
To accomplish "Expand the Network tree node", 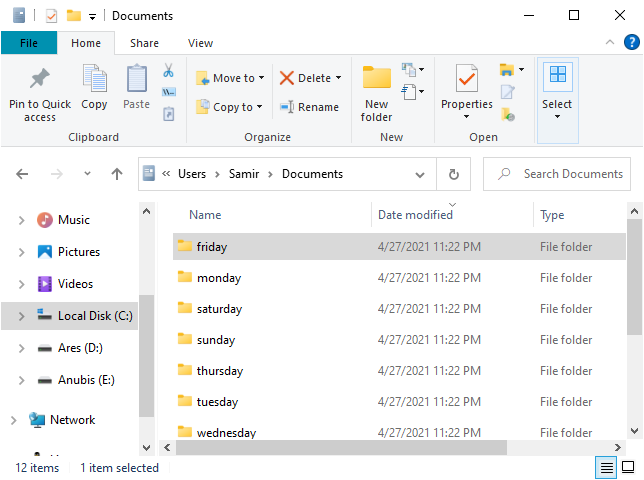I will pyautogui.click(x=14, y=420).
